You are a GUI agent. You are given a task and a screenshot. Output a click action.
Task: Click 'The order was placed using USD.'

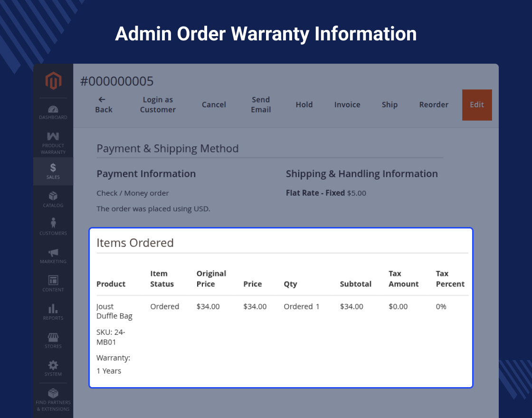(x=153, y=209)
